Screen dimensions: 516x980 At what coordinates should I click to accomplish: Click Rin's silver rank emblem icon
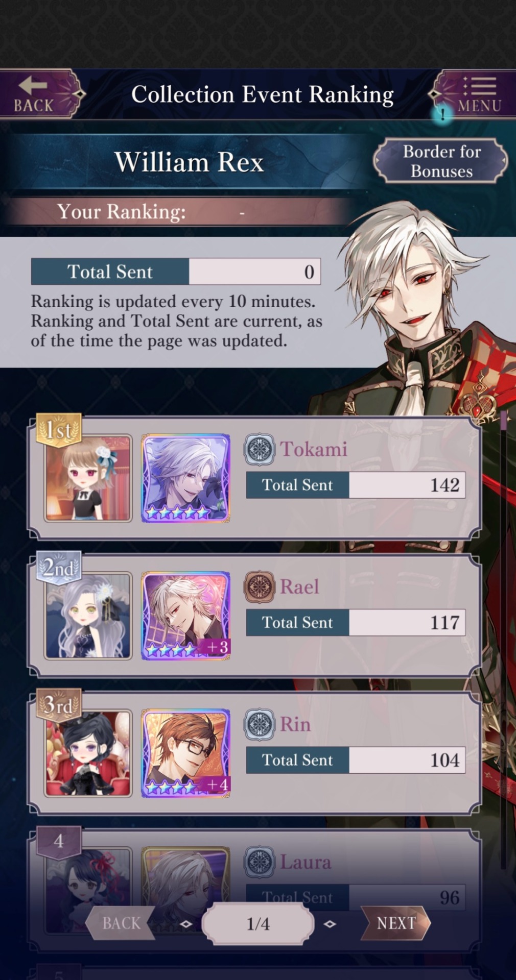(x=260, y=724)
